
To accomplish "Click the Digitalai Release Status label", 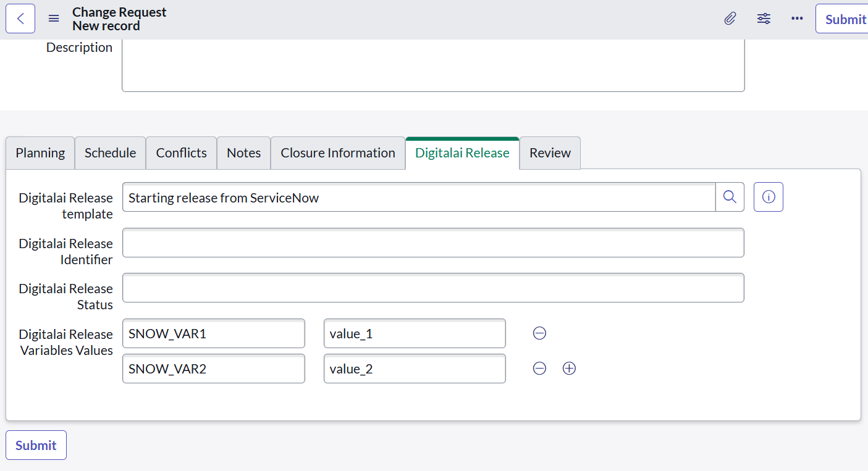I will click(x=66, y=297).
